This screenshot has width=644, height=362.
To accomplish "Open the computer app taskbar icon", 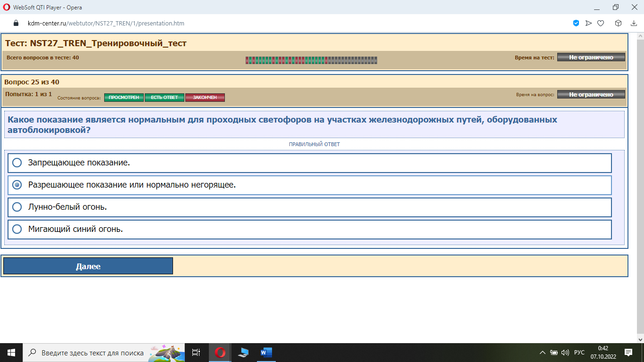I will 243,353.
